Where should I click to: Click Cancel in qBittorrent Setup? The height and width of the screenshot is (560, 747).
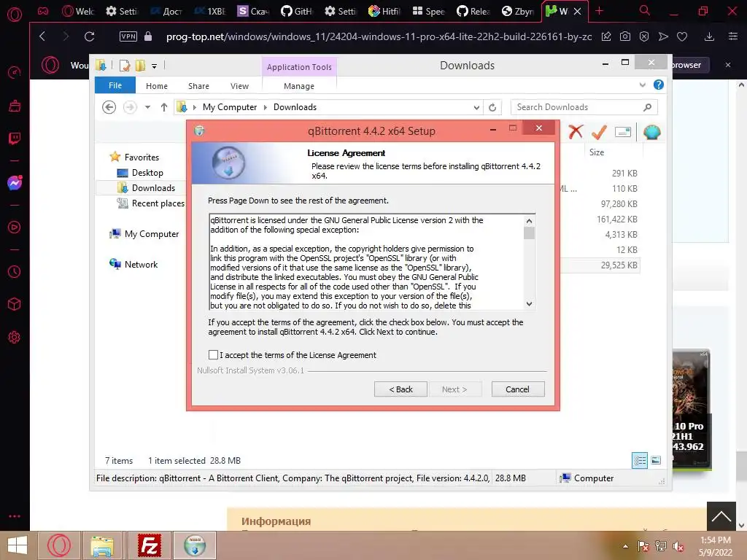[x=517, y=389]
